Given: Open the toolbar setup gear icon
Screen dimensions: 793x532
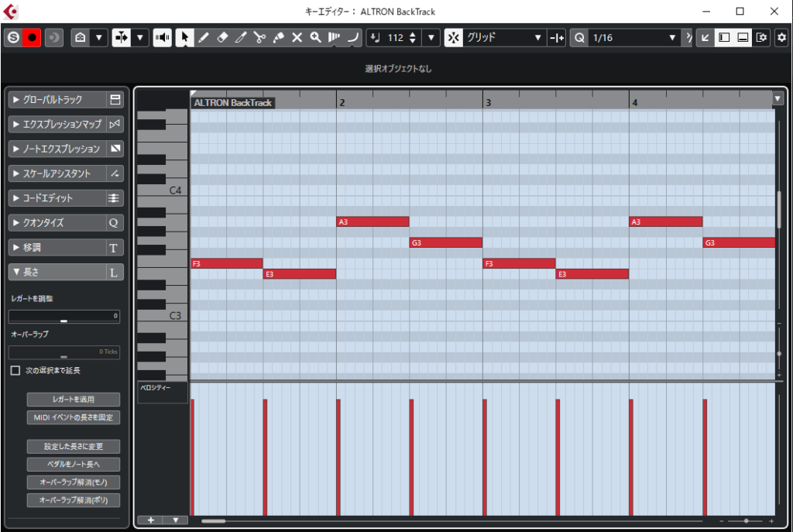Looking at the screenshot, I should click(781, 37).
